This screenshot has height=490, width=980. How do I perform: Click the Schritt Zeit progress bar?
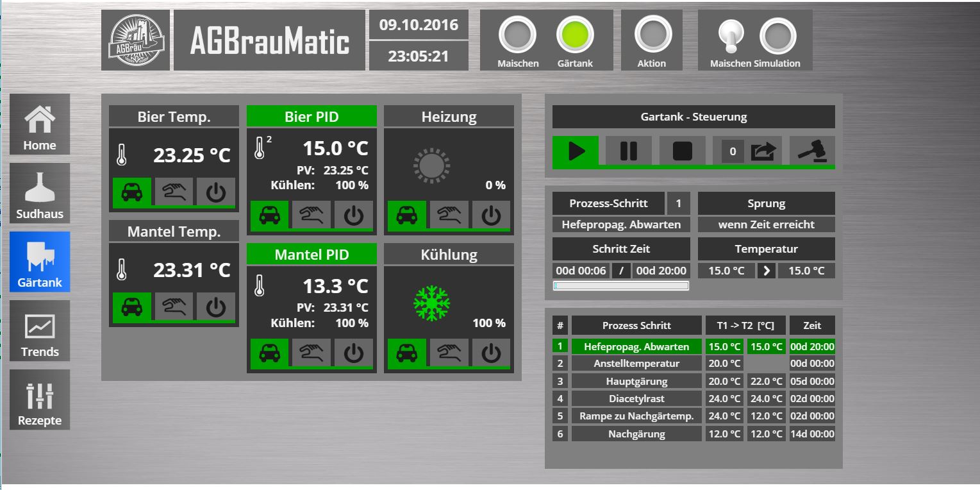click(x=621, y=286)
